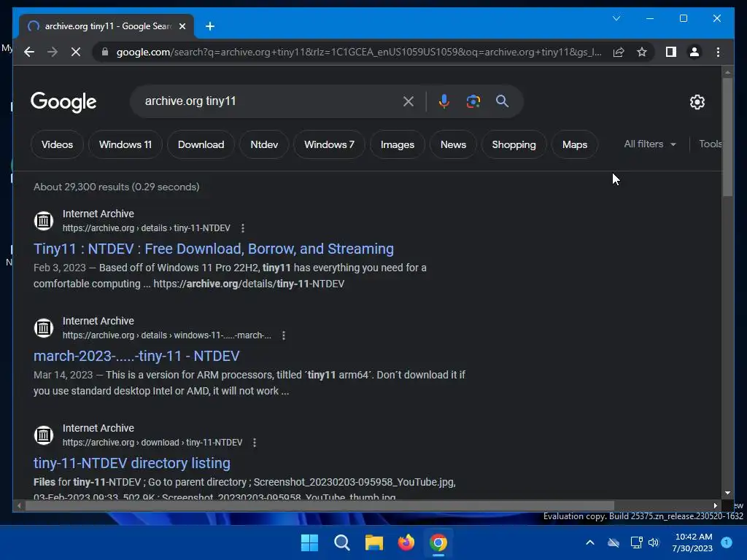Stop loading the page
The width and height of the screenshot is (747, 560).
tap(76, 52)
